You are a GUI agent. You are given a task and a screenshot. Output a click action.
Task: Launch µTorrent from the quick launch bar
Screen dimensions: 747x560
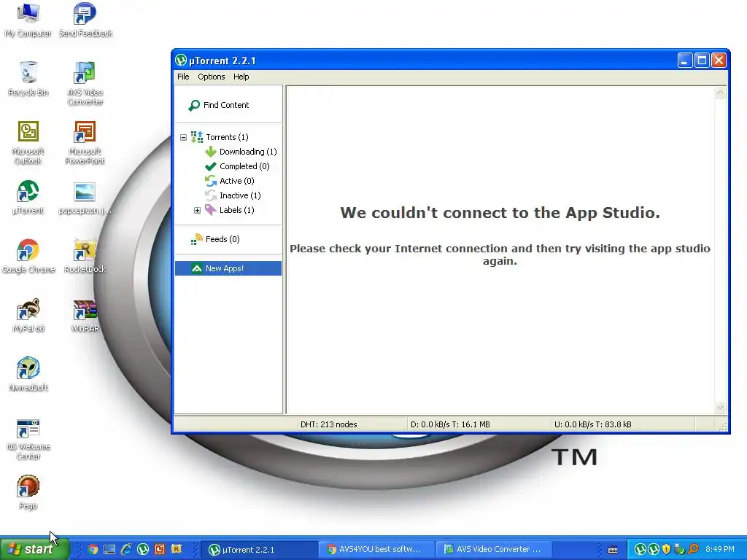tap(143, 550)
